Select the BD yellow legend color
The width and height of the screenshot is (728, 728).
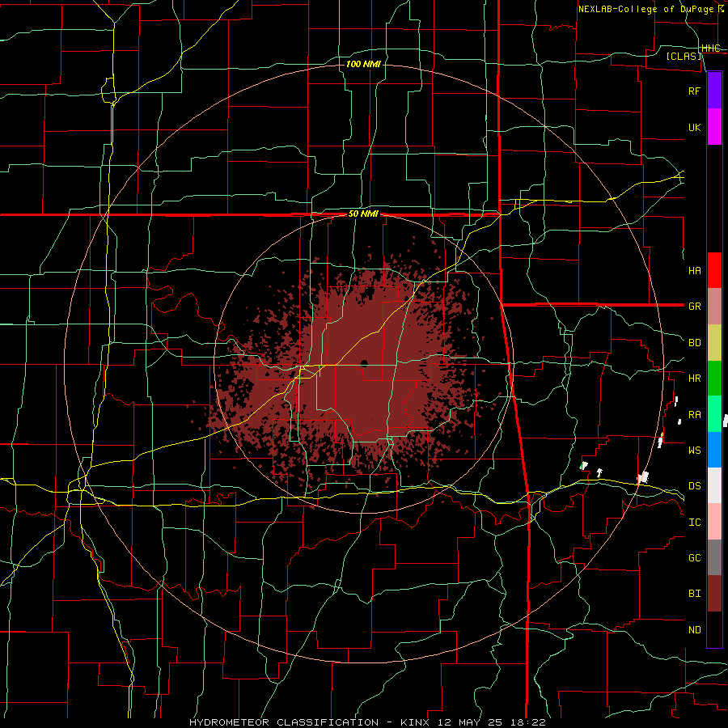[714, 342]
